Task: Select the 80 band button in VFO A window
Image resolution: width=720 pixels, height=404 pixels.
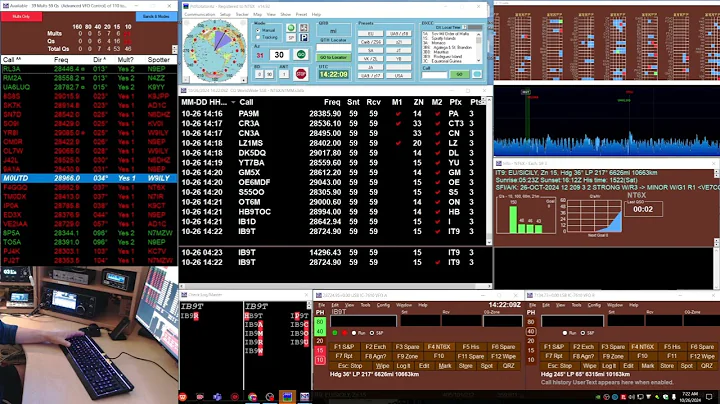Action: [320, 322]
